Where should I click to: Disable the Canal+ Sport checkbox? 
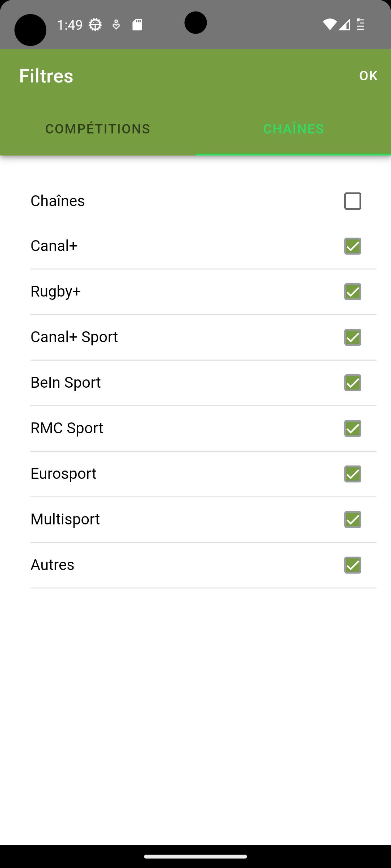click(x=353, y=337)
